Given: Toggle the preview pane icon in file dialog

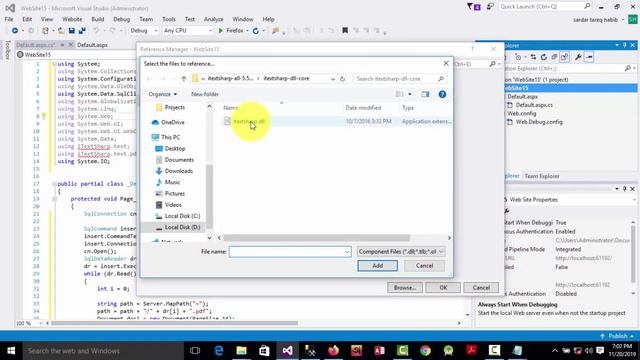Looking at the screenshot, I should (x=425, y=94).
